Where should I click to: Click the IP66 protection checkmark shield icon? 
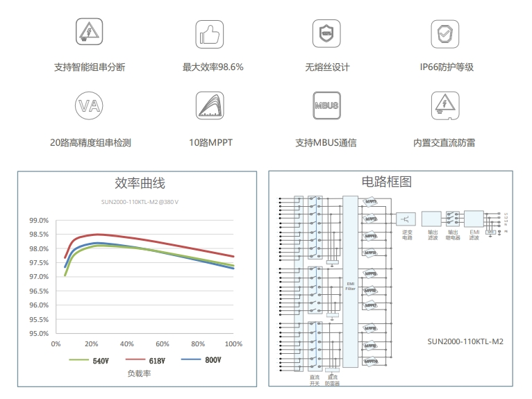(444, 33)
